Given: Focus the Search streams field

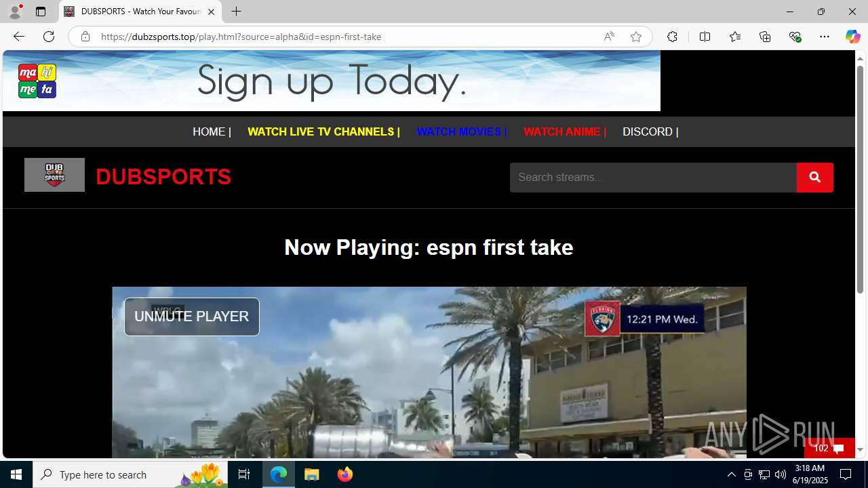Looking at the screenshot, I should coord(653,178).
